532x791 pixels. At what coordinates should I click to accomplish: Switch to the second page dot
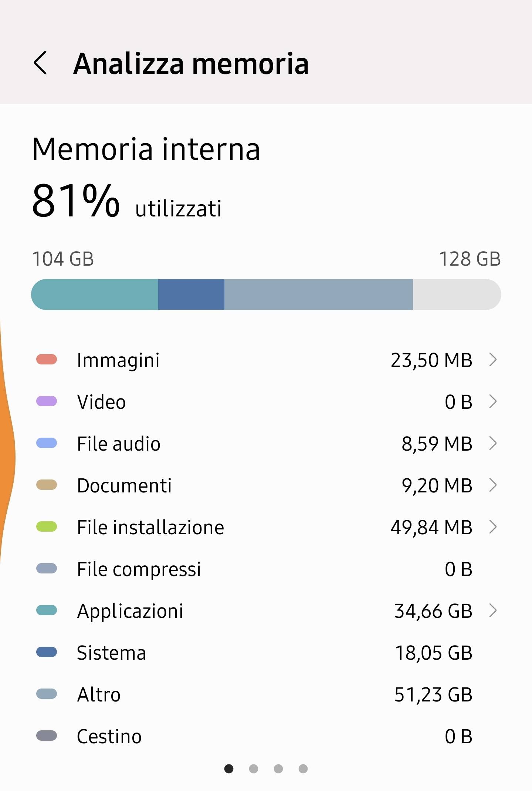254,769
